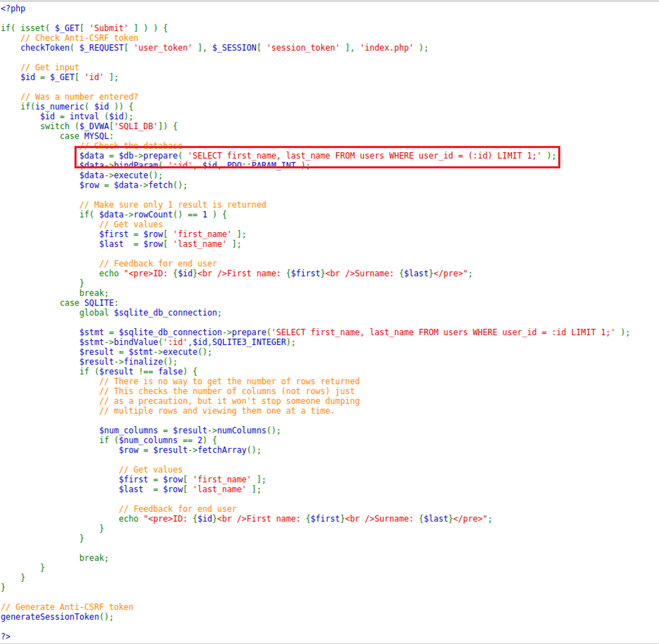Image resolution: width=659 pixels, height=644 pixels.
Task: Click the is_numeric condition line
Action: click(77, 106)
